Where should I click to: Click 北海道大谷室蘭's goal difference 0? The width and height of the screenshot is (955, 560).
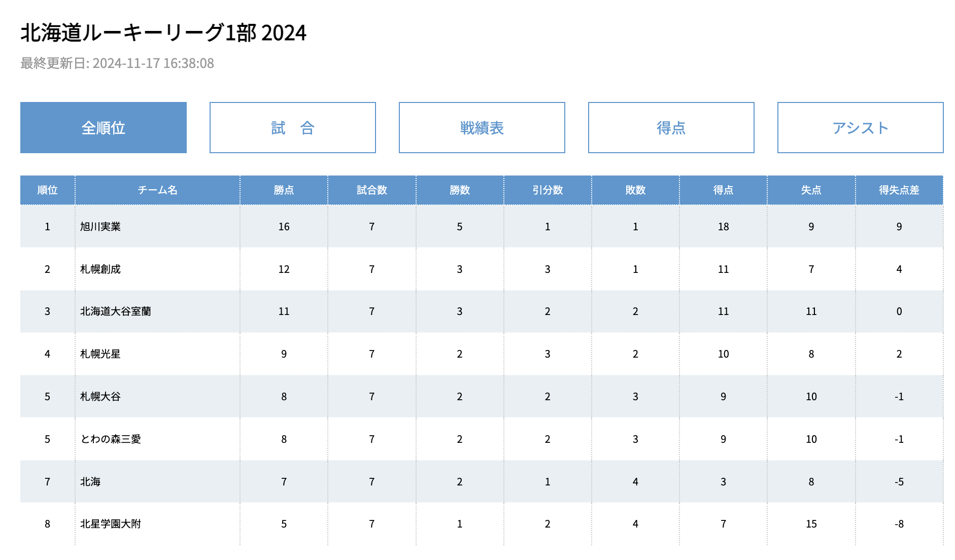[899, 311]
